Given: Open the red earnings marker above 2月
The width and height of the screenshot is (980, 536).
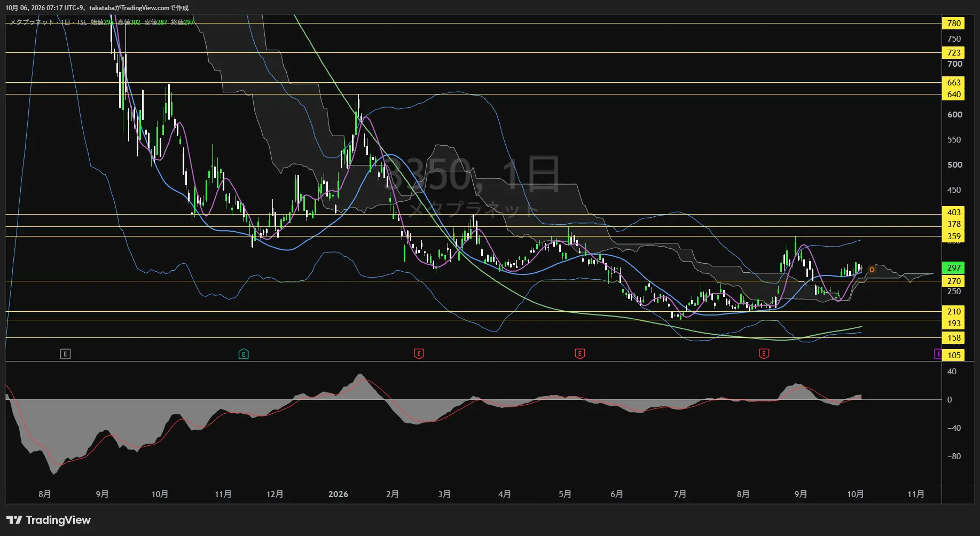Looking at the screenshot, I should tap(419, 353).
